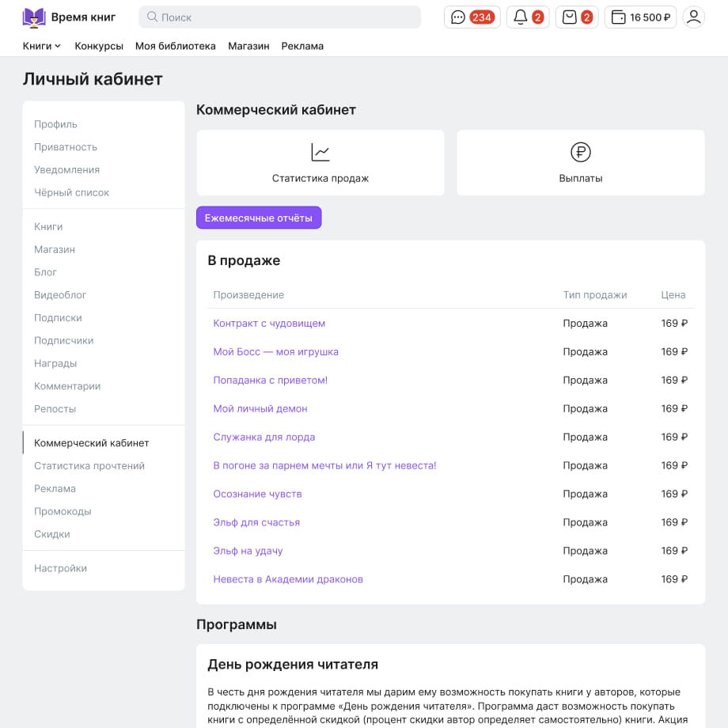Image resolution: width=728 pixels, height=728 pixels.
Task: Open the user profile avatar icon
Action: [694, 17]
